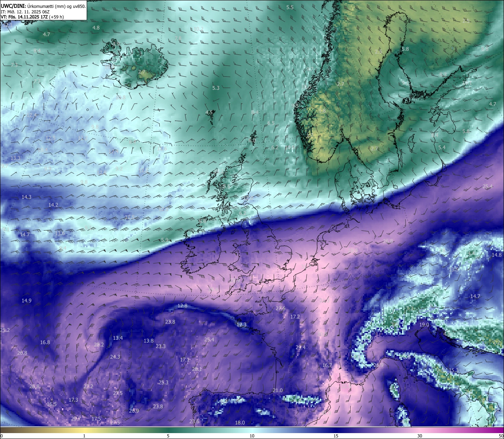504x439 pixels.
Task: Click the 28.1 value label
Action: pyautogui.click(x=197, y=369)
